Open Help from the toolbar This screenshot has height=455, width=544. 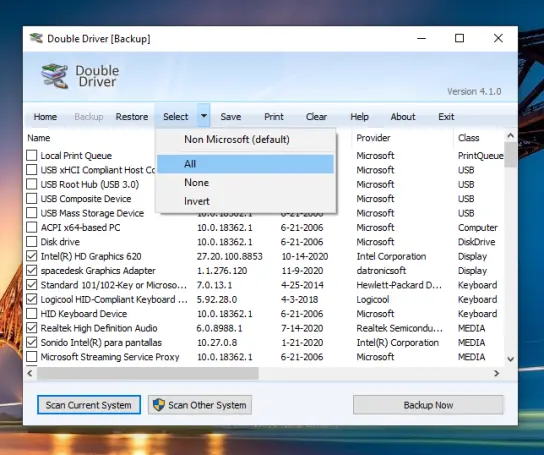[x=359, y=117]
